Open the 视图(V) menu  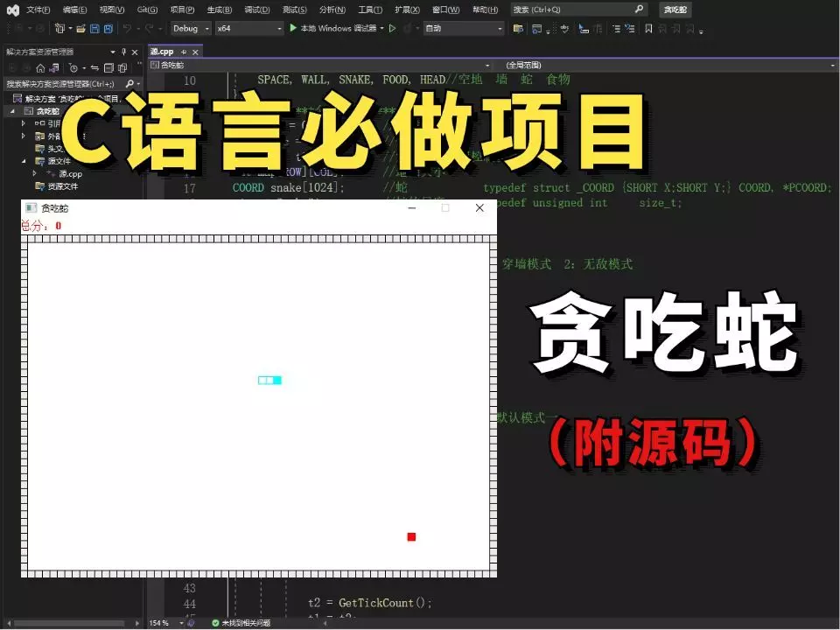[111, 10]
